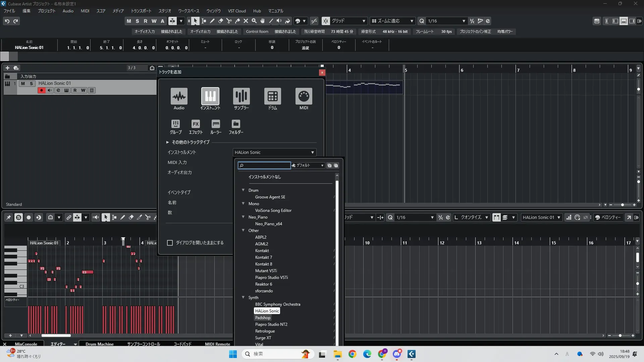Enable the keep dialog open checkbox
Screen dimensions: 644x362
170,243
